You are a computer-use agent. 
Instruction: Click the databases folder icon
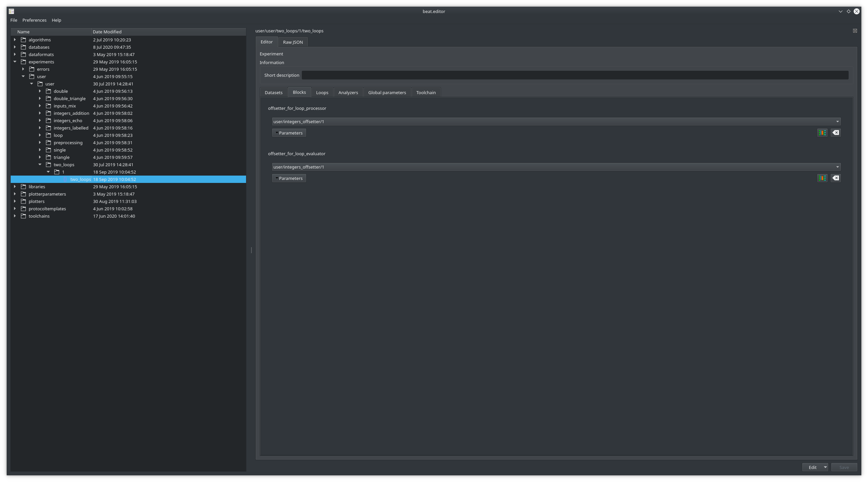(24, 47)
